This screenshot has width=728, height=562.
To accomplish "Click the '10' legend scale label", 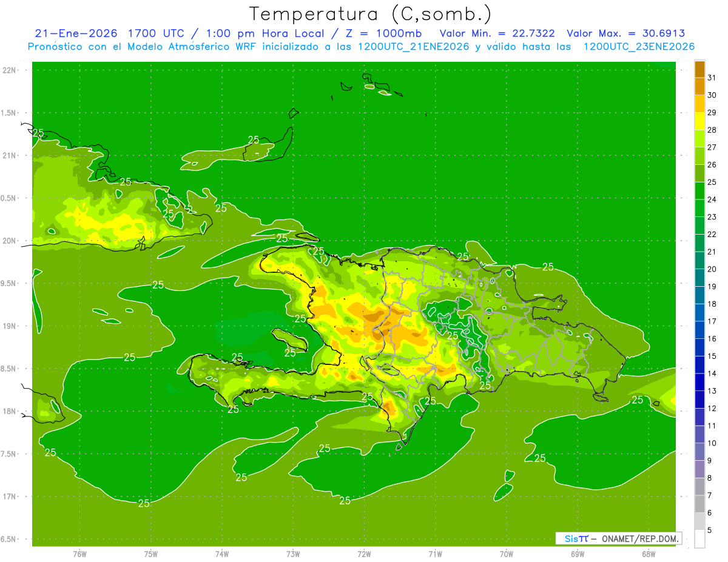I will (712, 443).
